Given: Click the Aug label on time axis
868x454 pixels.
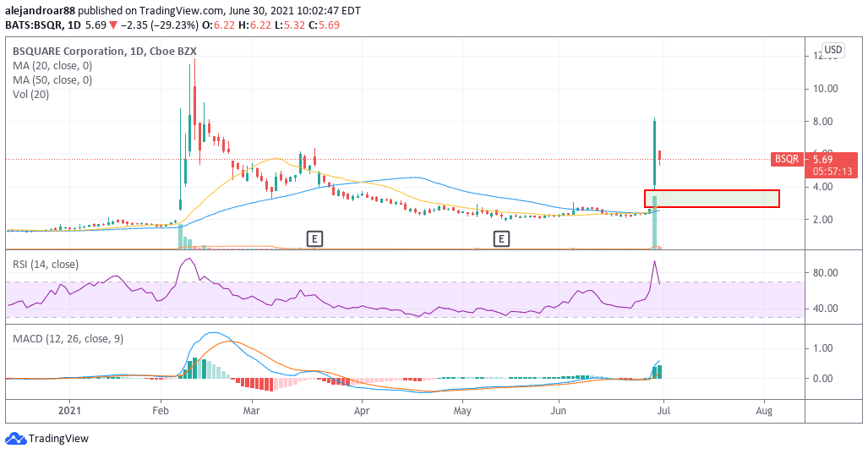Looking at the screenshot, I should tap(764, 411).
